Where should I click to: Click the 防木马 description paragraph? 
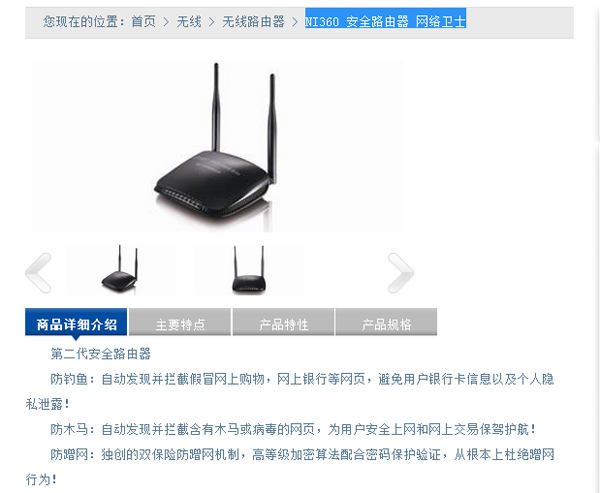[293, 429]
